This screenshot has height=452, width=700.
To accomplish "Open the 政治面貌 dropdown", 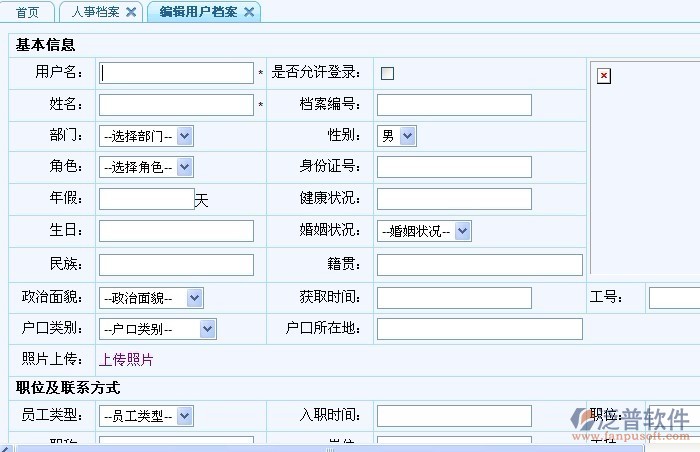I will [x=151, y=297].
